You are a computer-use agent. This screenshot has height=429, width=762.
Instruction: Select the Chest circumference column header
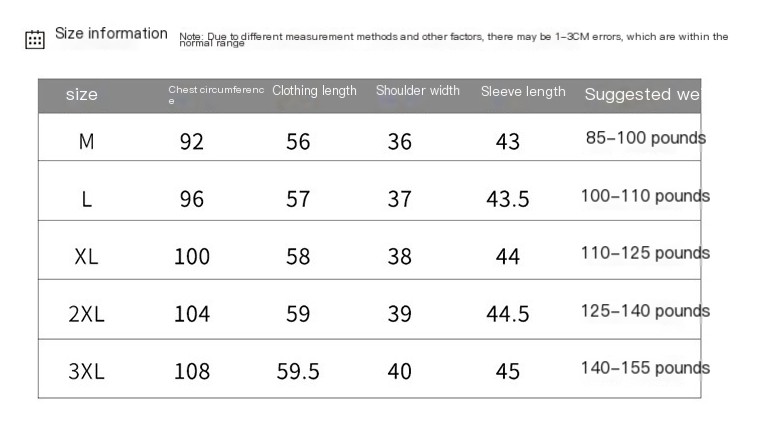tap(215, 95)
